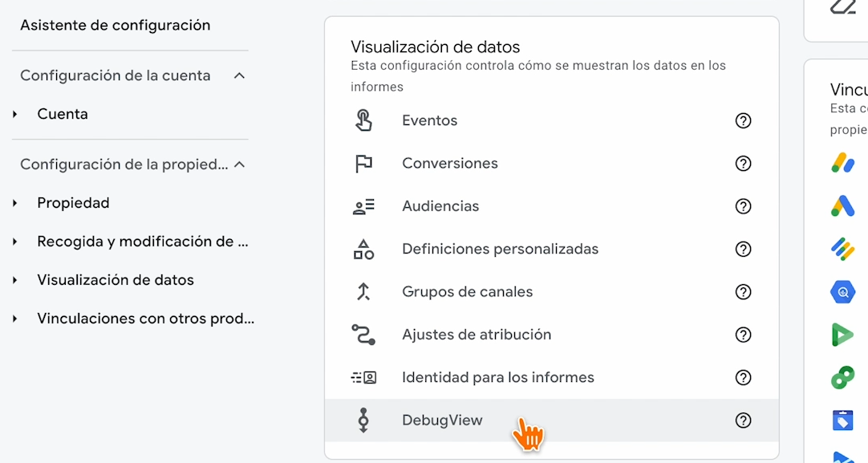Open the BigQuery hexagon link icon
The image size is (868, 463).
842,292
